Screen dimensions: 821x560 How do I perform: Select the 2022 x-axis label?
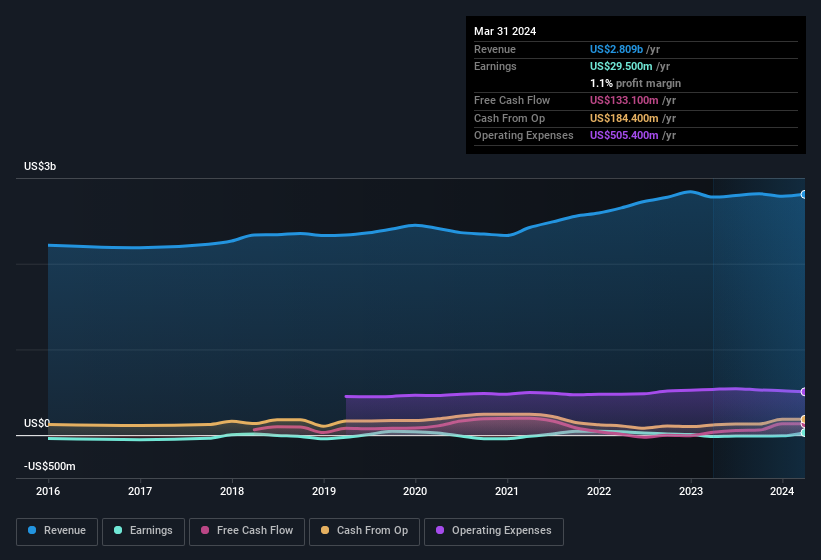(599, 491)
